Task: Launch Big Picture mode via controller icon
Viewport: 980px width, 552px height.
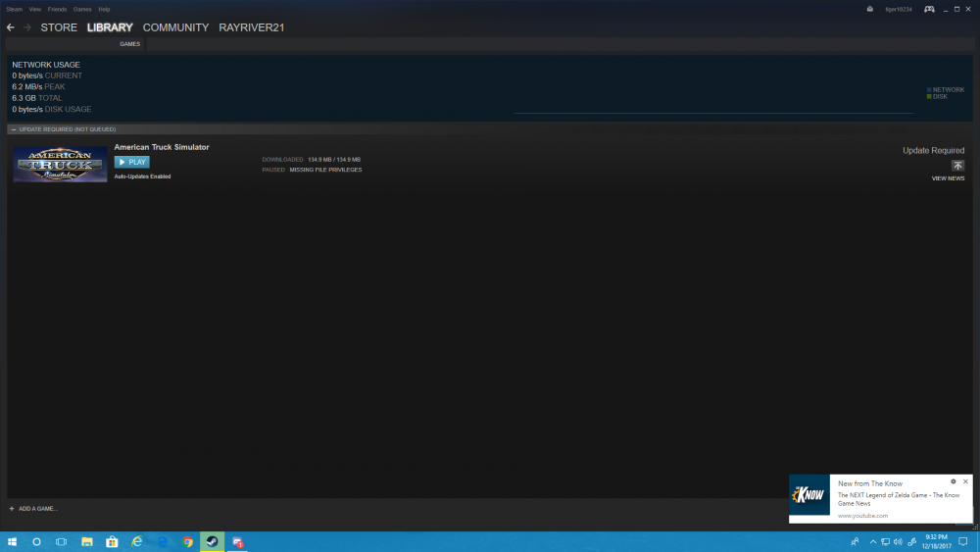Action: pos(929,9)
